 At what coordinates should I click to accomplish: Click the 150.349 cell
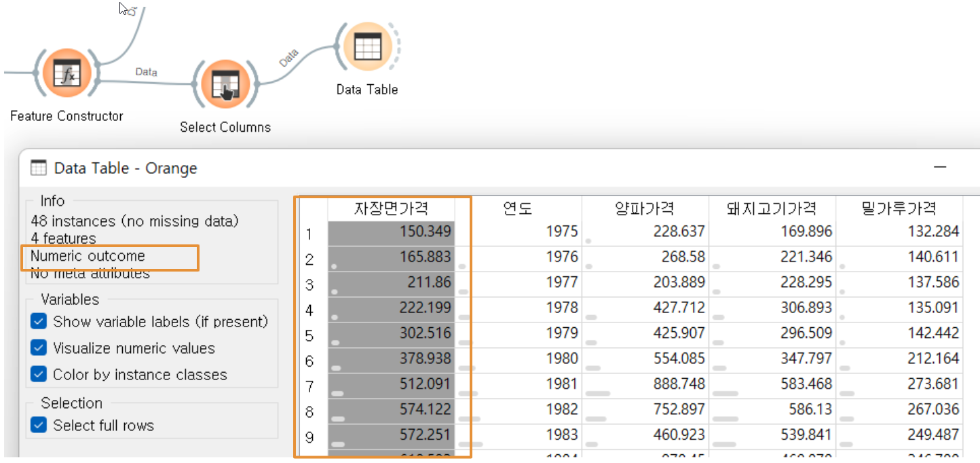click(391, 232)
